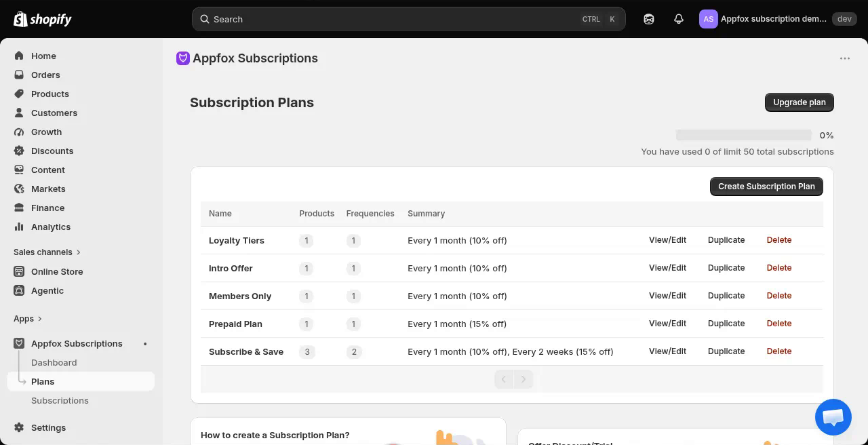Click the AS store avatar

coord(708,19)
